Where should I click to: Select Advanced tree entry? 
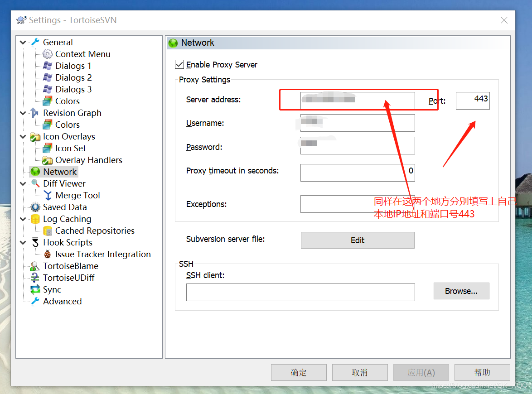pyautogui.click(x=63, y=301)
